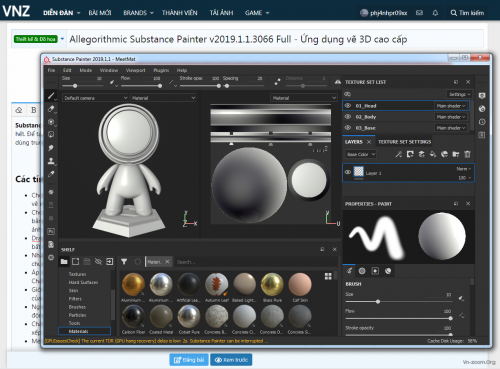Click the Đăng bài post button
This screenshot has width=500, height=369.
[x=189, y=360]
